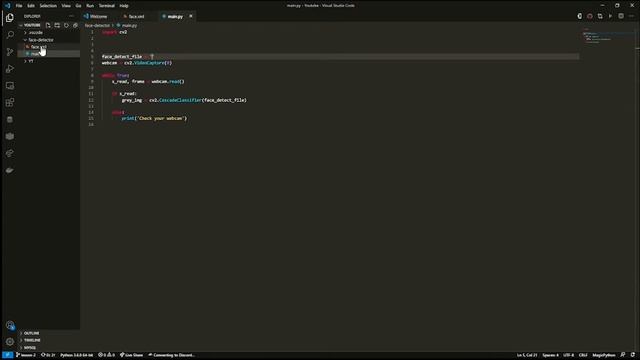Open the Accounts menu icon
This screenshot has width=640, height=360.
tap(10, 325)
